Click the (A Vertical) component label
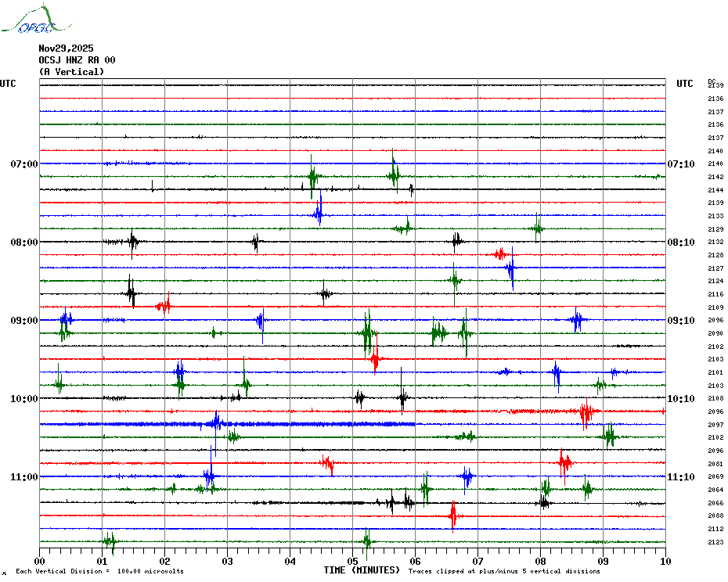This screenshot has height=582, width=728. (x=71, y=72)
